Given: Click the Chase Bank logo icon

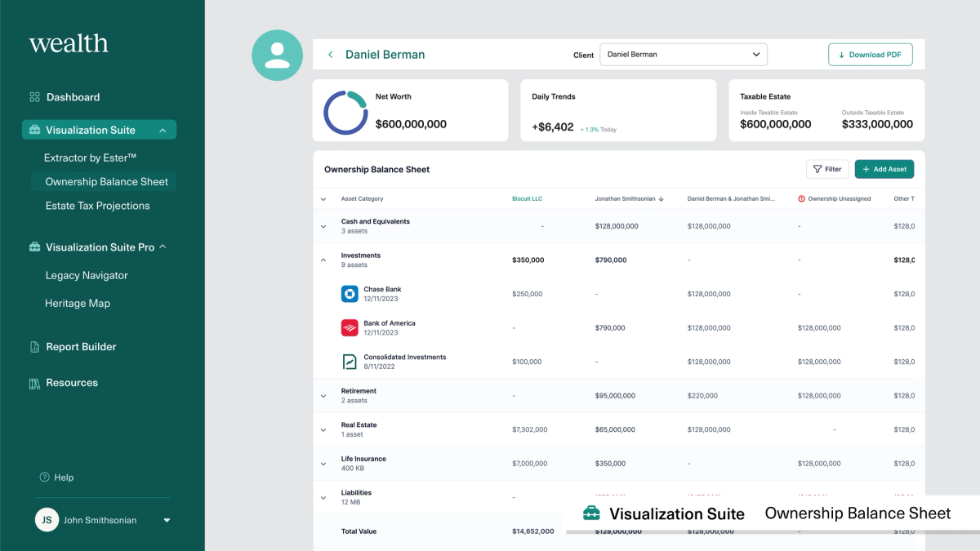Looking at the screenshot, I should (x=350, y=294).
